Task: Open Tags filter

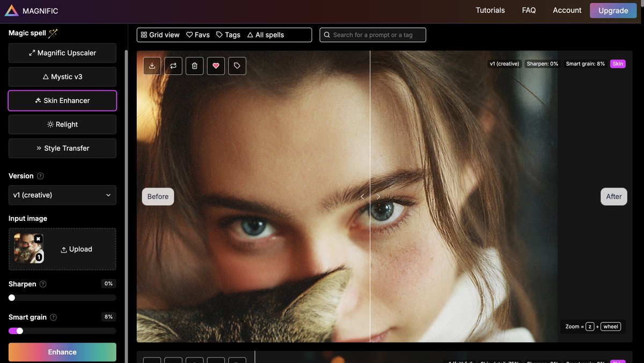Action: pos(228,35)
